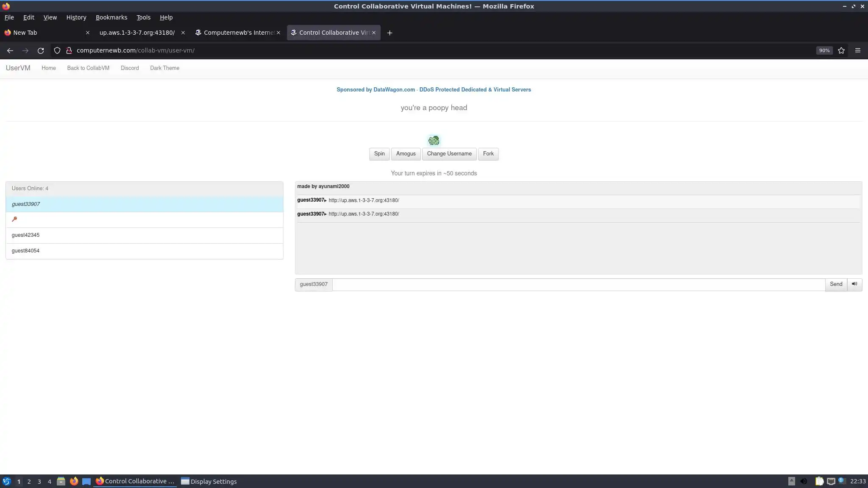
Task: Open the History menu
Action: click(x=76, y=17)
